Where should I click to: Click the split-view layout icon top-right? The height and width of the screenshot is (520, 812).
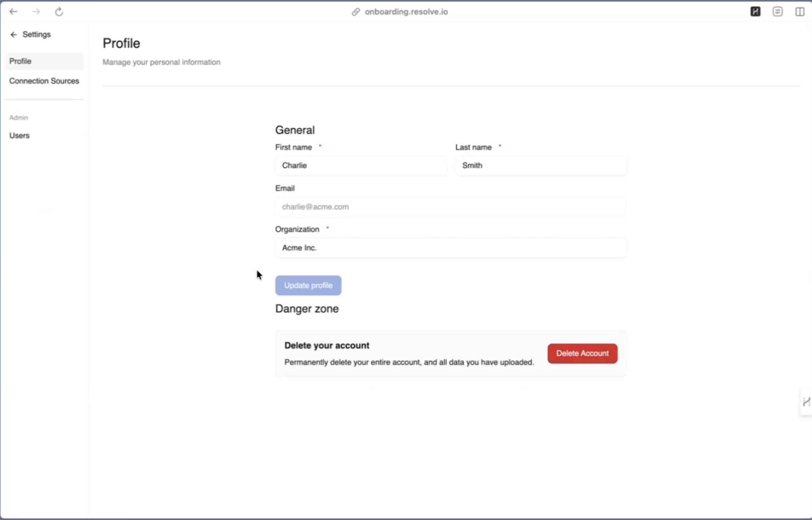pyautogui.click(x=800, y=12)
